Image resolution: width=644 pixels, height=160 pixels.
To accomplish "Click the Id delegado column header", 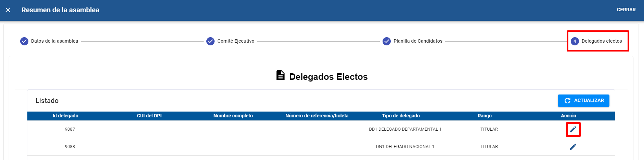I will pyautogui.click(x=65, y=116).
